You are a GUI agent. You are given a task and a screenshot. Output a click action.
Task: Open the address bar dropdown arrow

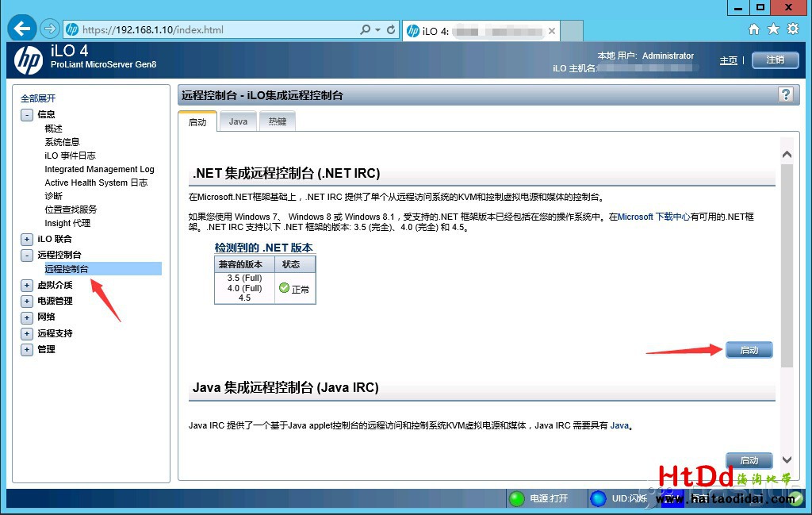point(377,29)
